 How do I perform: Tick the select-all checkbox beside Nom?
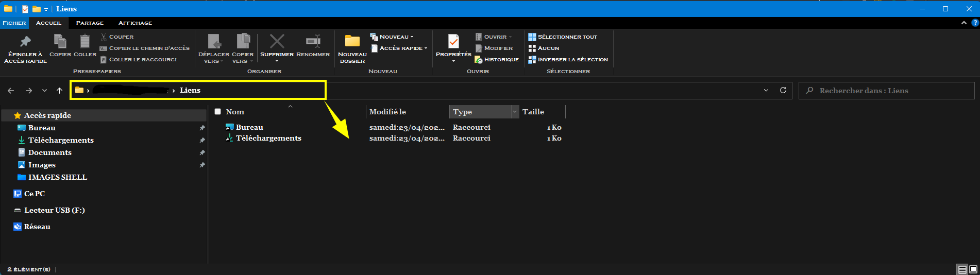(218, 112)
